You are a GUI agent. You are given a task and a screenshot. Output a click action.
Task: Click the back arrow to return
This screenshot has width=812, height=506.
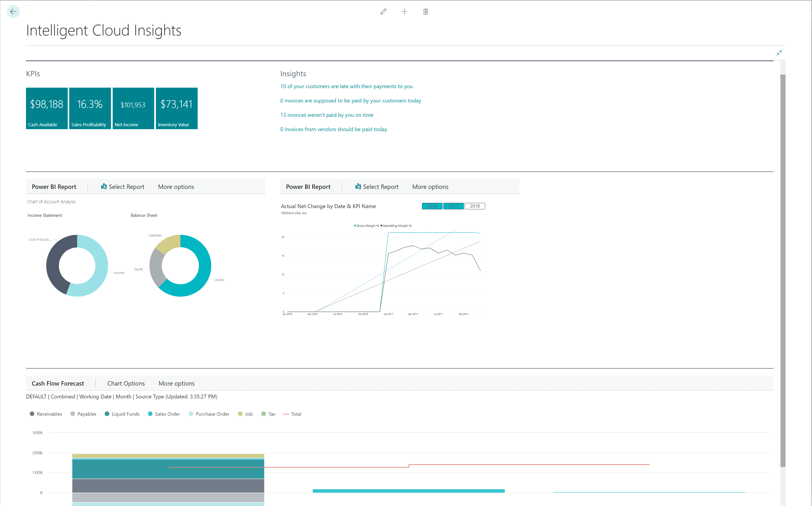pyautogui.click(x=13, y=11)
